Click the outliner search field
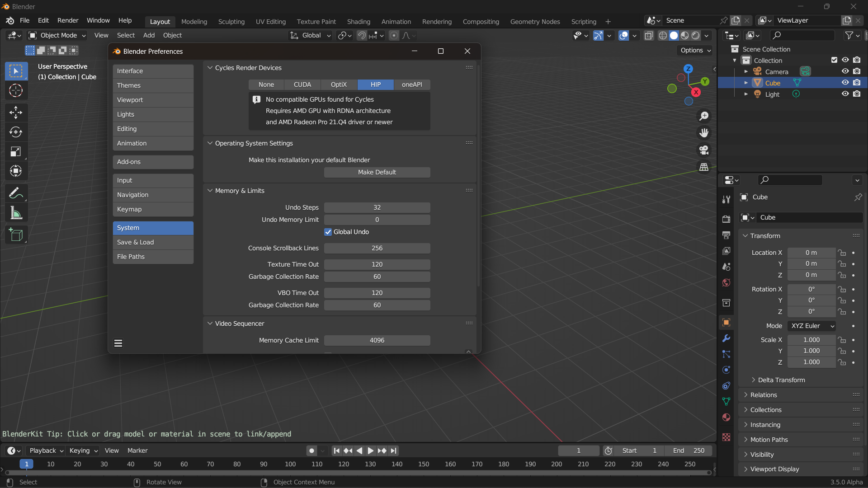The width and height of the screenshot is (868, 488). [x=802, y=35]
